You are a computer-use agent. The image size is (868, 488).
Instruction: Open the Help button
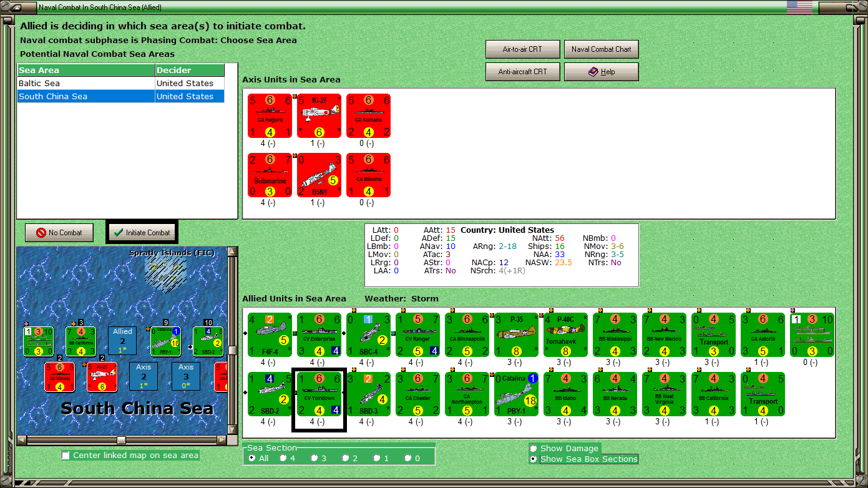pos(601,72)
